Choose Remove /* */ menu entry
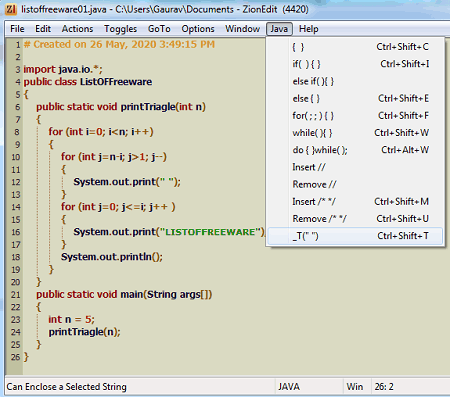 coord(355,219)
